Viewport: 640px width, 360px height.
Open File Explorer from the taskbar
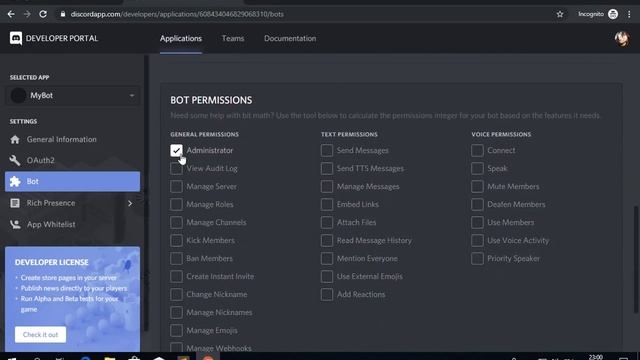(109, 358)
